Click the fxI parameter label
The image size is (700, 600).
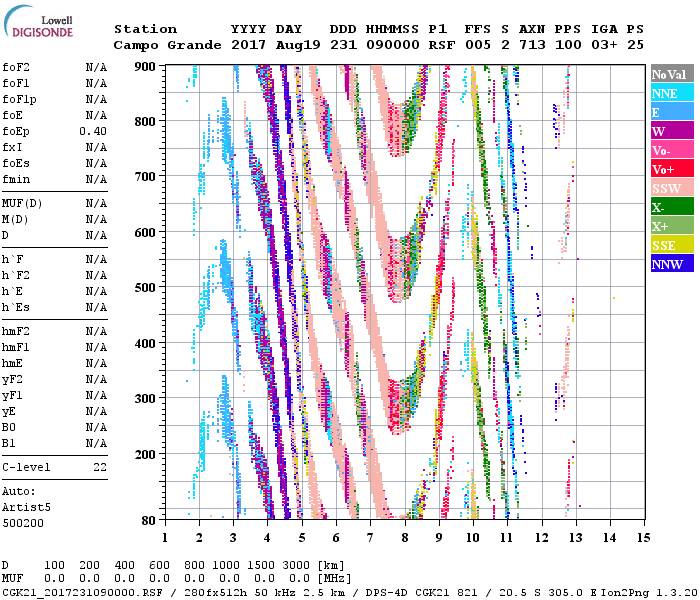coord(12,147)
